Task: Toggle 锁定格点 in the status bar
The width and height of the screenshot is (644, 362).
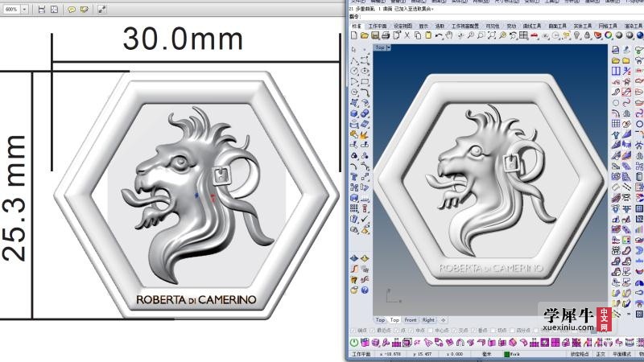Action: tap(580, 354)
